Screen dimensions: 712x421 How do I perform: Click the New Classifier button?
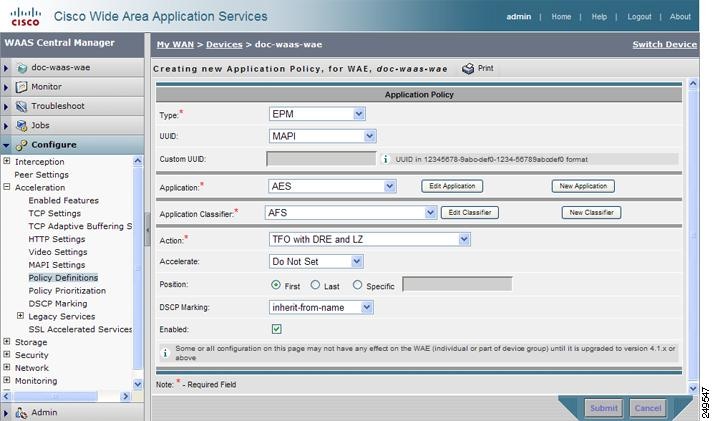click(591, 213)
